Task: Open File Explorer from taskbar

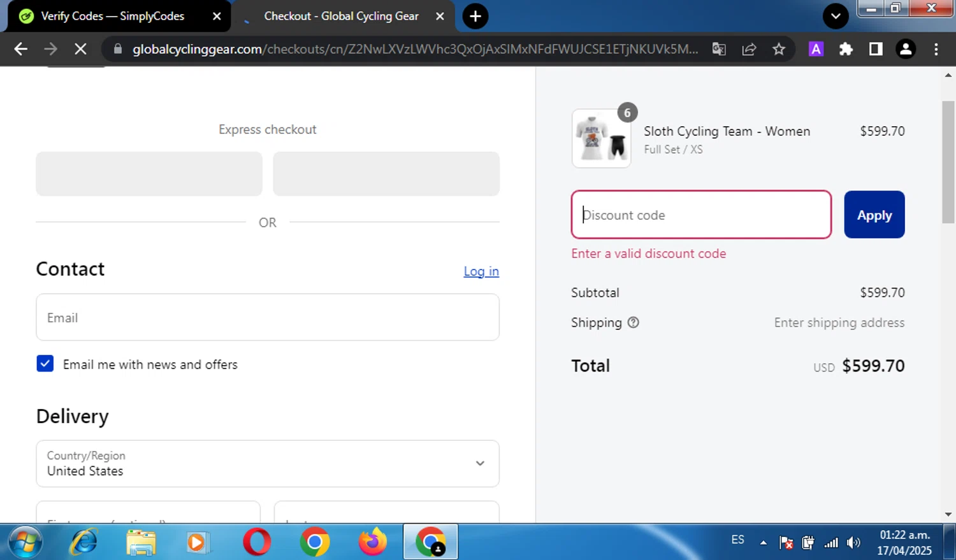Action: [x=141, y=542]
